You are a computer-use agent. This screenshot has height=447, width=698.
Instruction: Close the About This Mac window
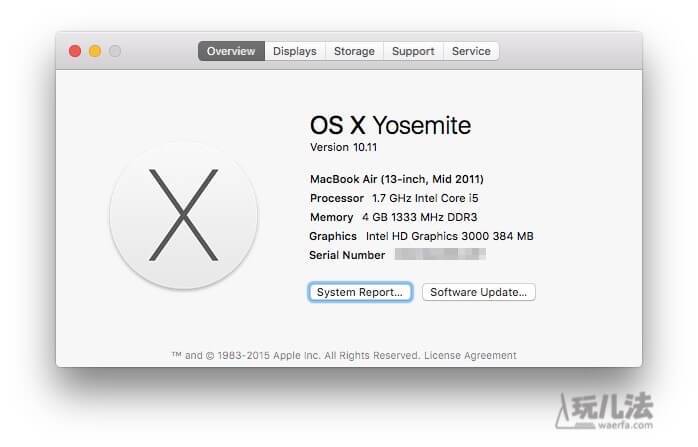pos(75,51)
